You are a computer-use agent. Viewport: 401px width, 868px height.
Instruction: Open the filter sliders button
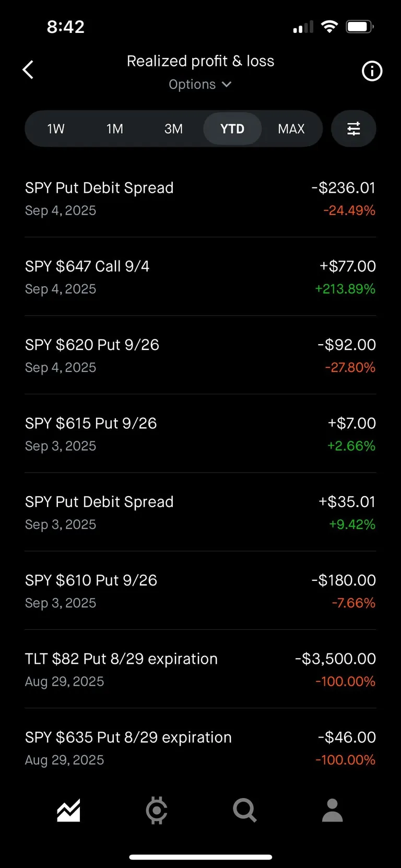[x=353, y=128]
